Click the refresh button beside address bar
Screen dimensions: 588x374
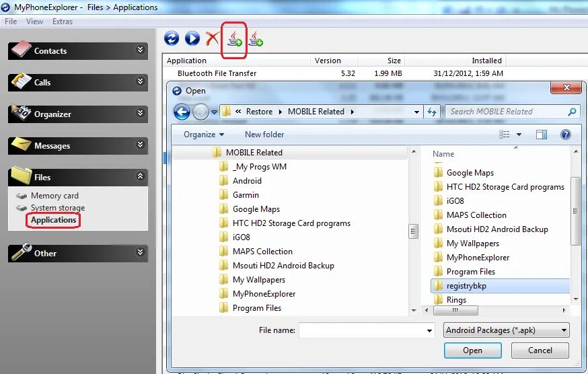click(432, 112)
